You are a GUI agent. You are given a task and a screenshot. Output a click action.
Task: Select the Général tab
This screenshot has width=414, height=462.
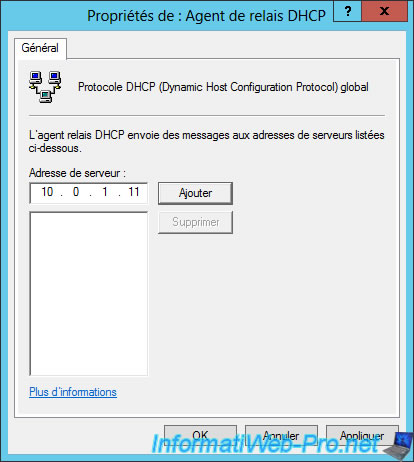[40, 48]
